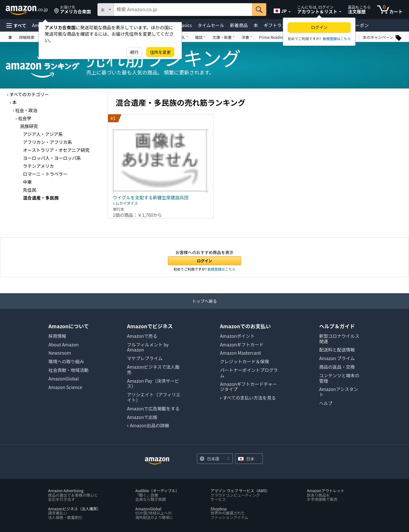409x532 pixels.
Task: Open ヘルプ footer link
Action: [x=326, y=403]
